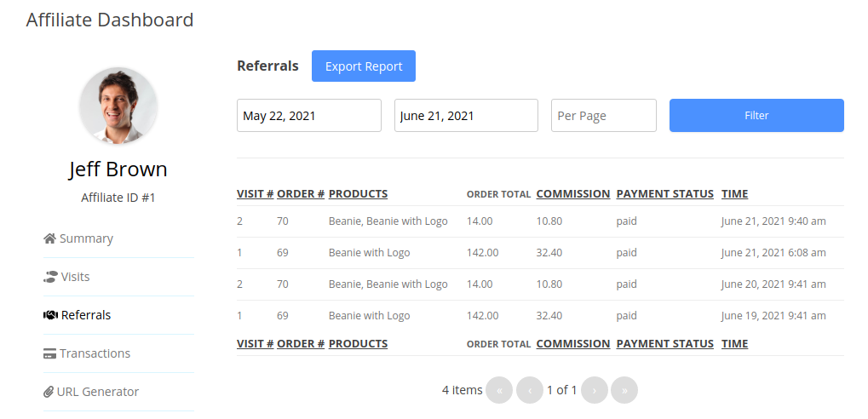Click commission in June 21 9:40 am row
This screenshot has height=419, width=868.
tap(549, 221)
